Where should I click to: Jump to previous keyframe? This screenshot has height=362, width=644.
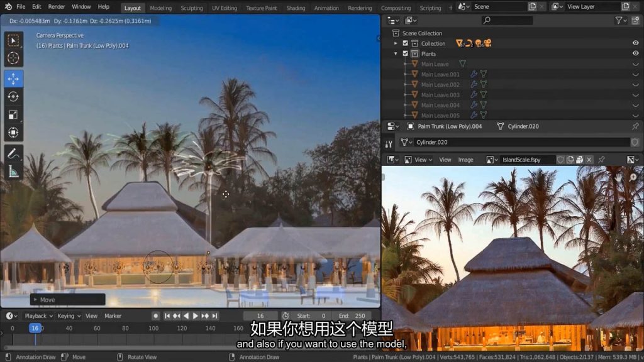coord(177,315)
